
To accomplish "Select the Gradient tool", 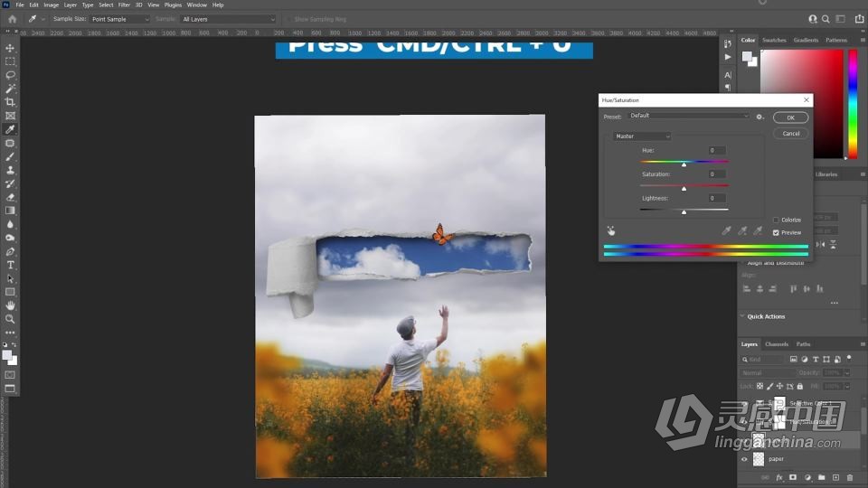I will click(10, 211).
